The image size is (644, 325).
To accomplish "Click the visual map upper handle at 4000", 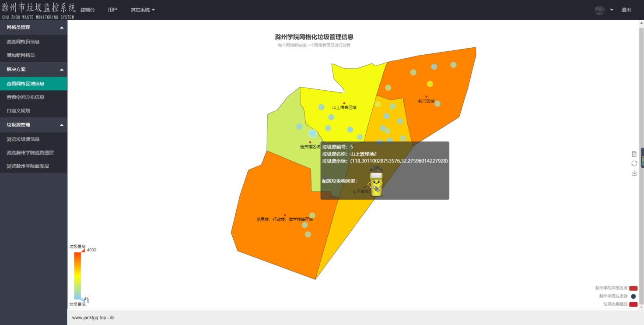I will (82, 250).
